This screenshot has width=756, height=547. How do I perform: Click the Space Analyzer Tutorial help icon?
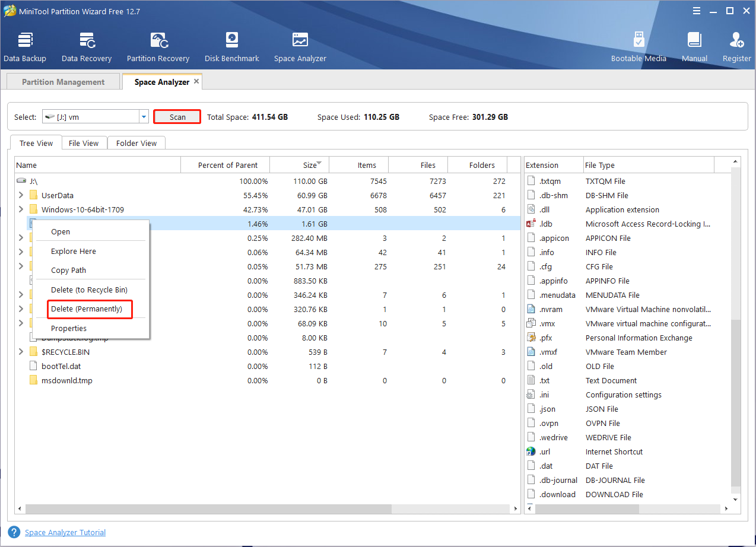(x=15, y=532)
